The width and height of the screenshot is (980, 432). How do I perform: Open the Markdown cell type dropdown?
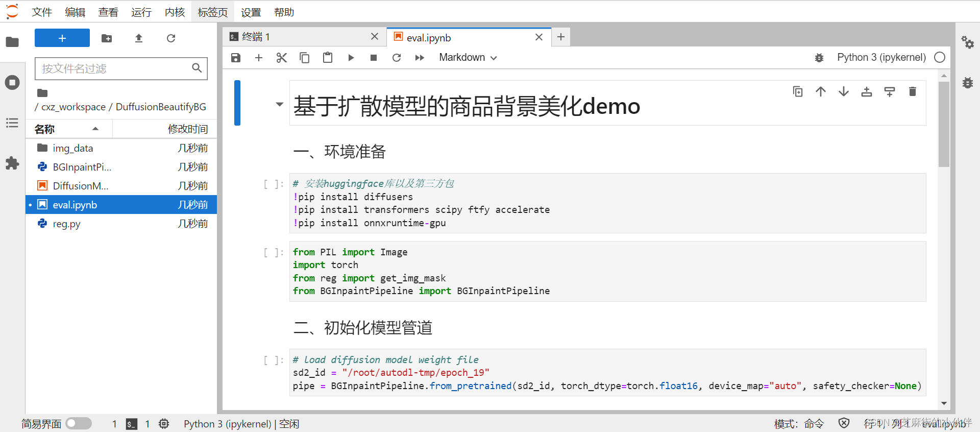(468, 58)
